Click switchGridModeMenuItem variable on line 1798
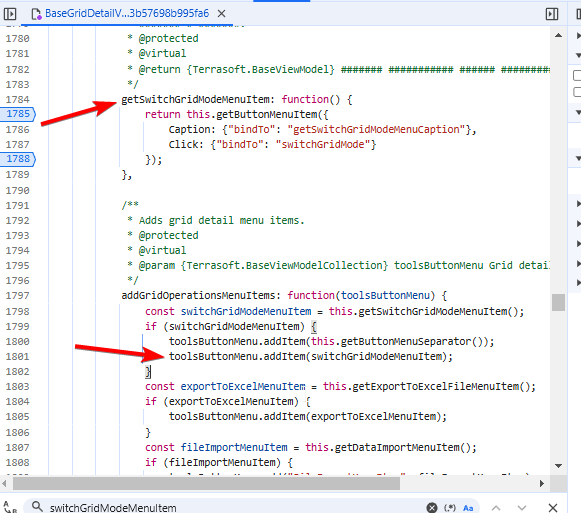Viewport: 581px width, 513px height. tap(246, 311)
